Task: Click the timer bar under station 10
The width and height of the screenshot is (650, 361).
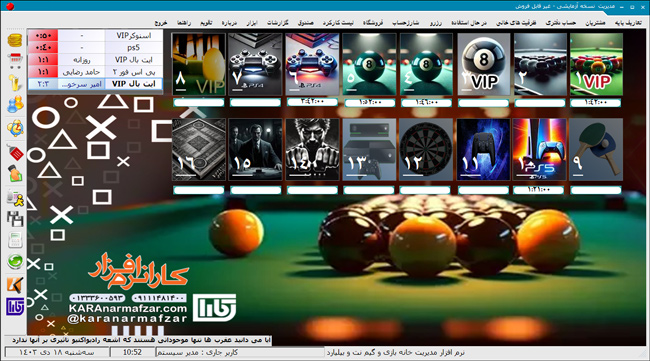Action: [x=538, y=190]
